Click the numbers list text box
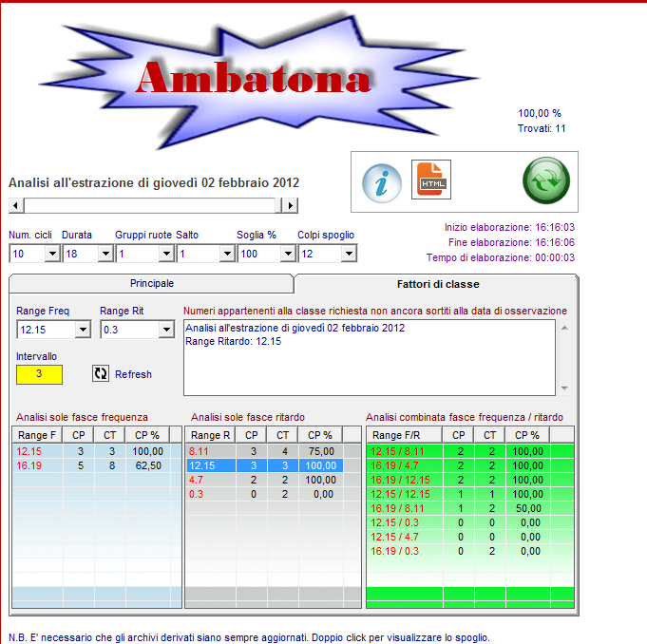 click(370, 357)
